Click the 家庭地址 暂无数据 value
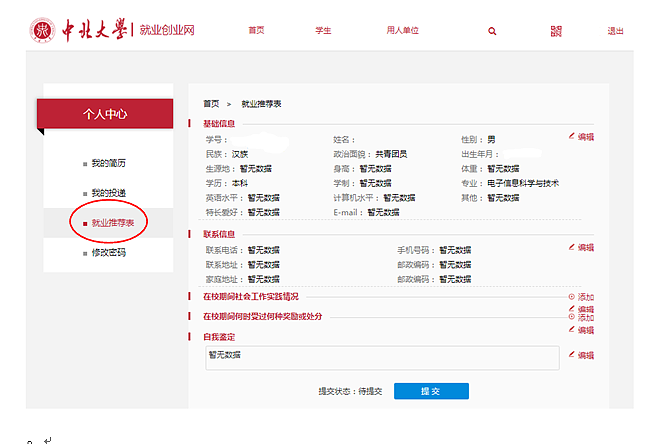The image size is (665, 444). 263,279
